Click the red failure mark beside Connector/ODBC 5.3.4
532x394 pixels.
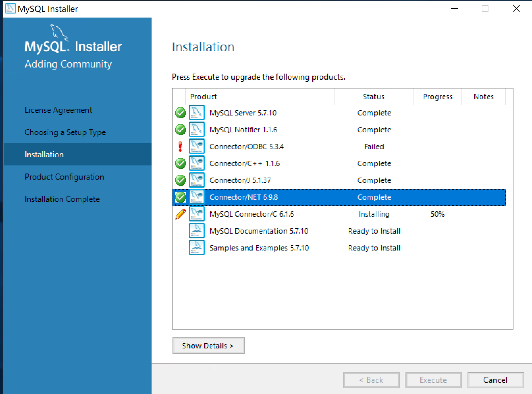click(x=180, y=147)
